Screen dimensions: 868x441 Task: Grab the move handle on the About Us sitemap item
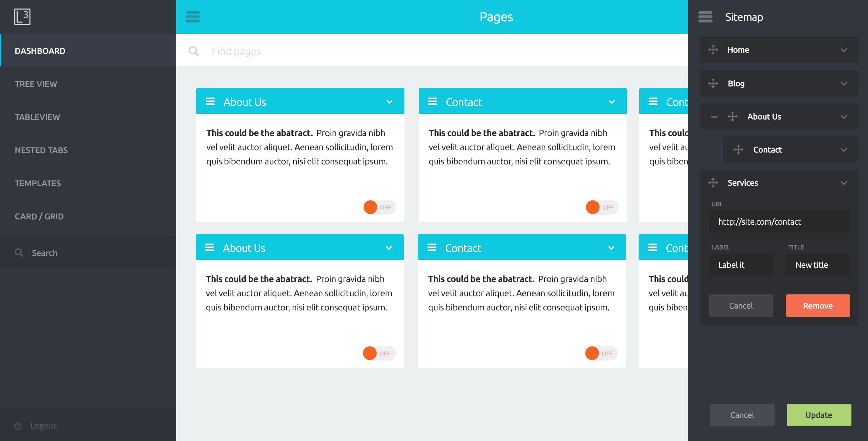click(733, 116)
